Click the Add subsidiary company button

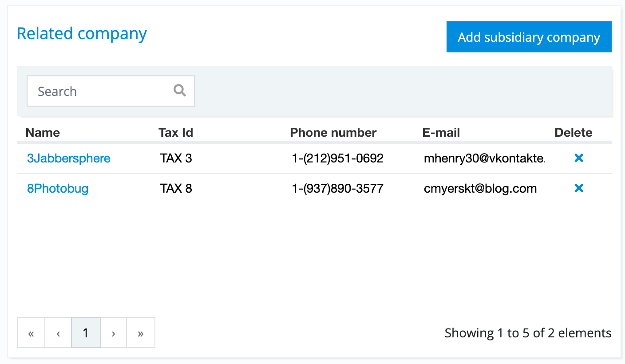pyautogui.click(x=529, y=37)
